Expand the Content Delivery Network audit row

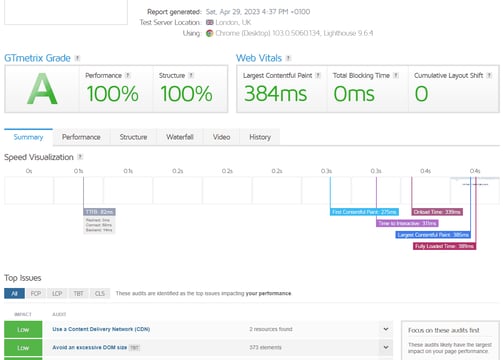386,329
